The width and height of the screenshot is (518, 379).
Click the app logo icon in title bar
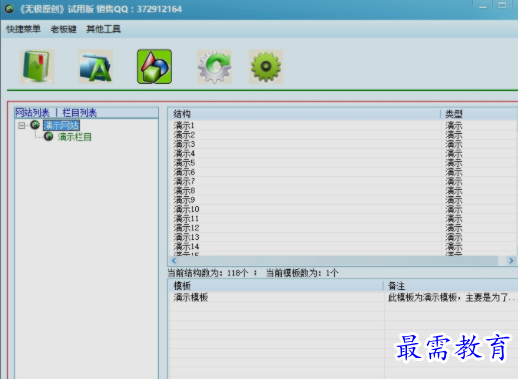pos(9,9)
